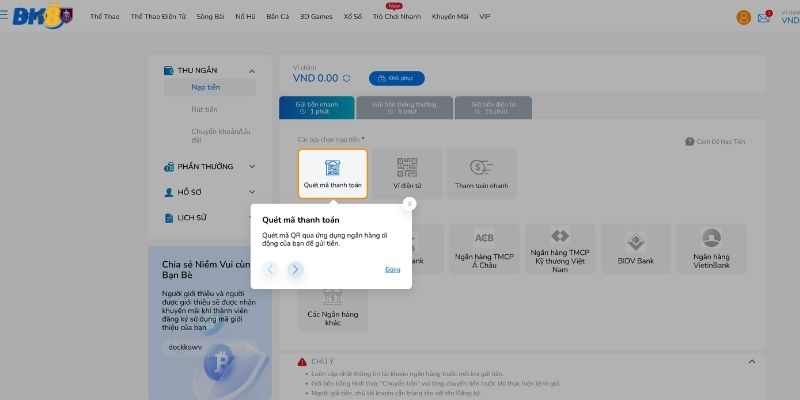Open the hamburger menu icon
The image size is (800, 400).
point(4,15)
